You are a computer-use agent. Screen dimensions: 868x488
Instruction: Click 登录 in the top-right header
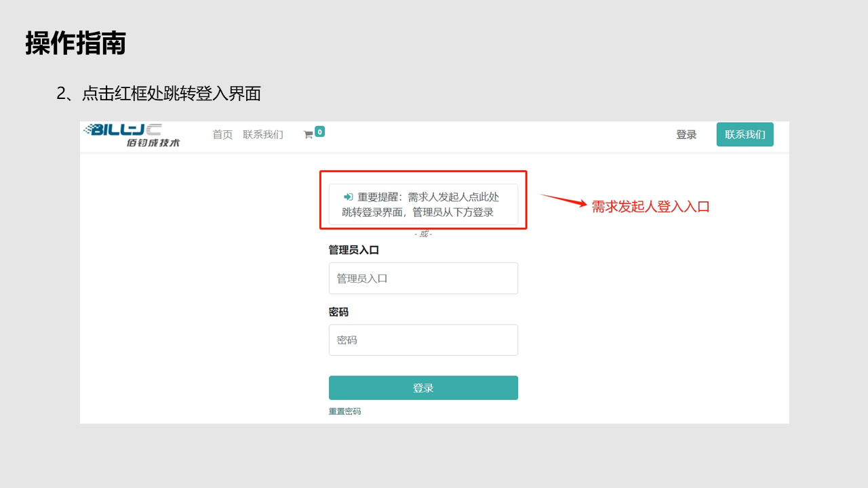pyautogui.click(x=686, y=135)
